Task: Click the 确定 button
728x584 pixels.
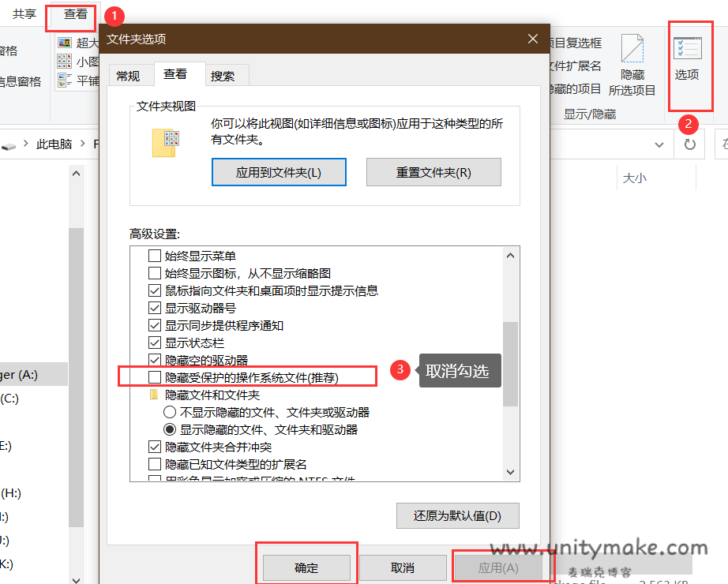Action: 306,567
